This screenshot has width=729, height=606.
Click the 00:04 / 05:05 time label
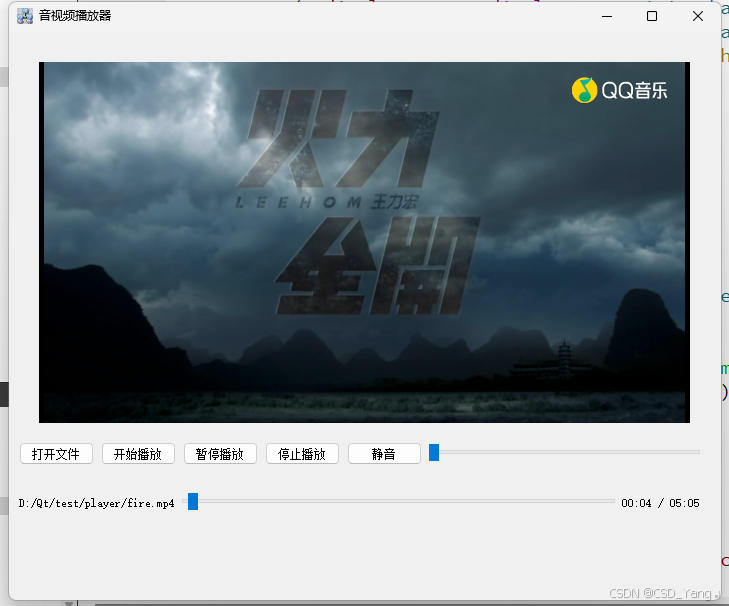click(660, 503)
